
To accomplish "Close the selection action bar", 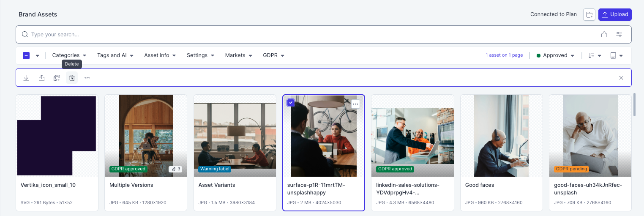I will (621, 78).
